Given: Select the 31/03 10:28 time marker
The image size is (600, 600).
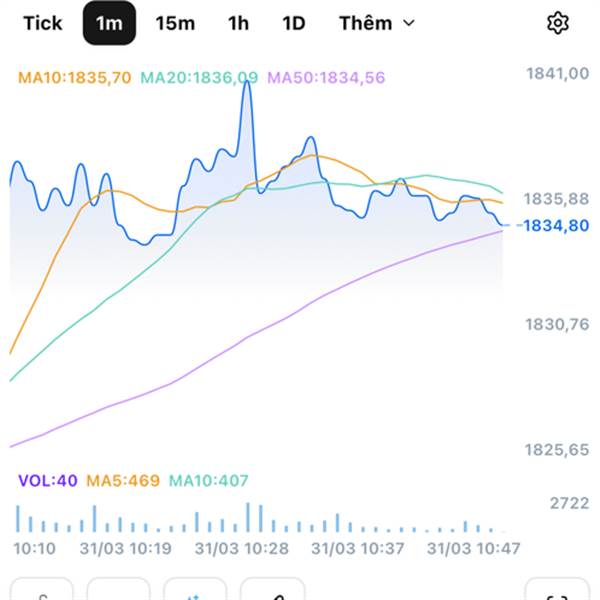Looking at the screenshot, I should (241, 549).
